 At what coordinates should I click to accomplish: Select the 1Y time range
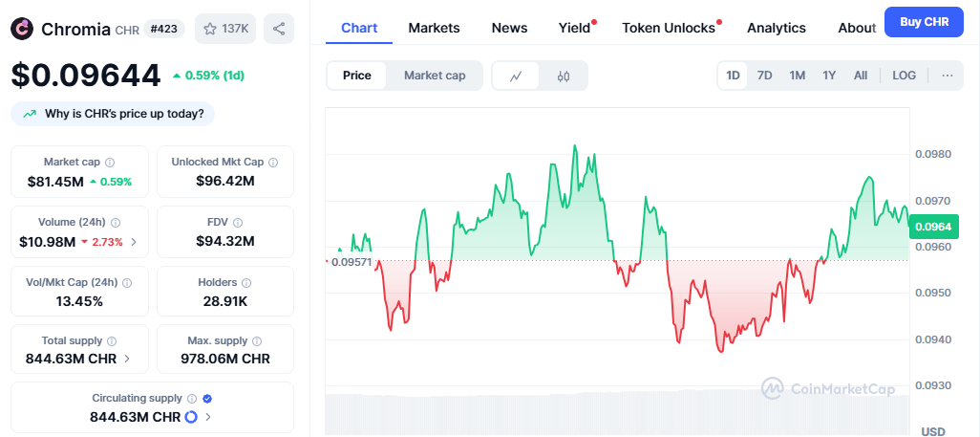829,76
